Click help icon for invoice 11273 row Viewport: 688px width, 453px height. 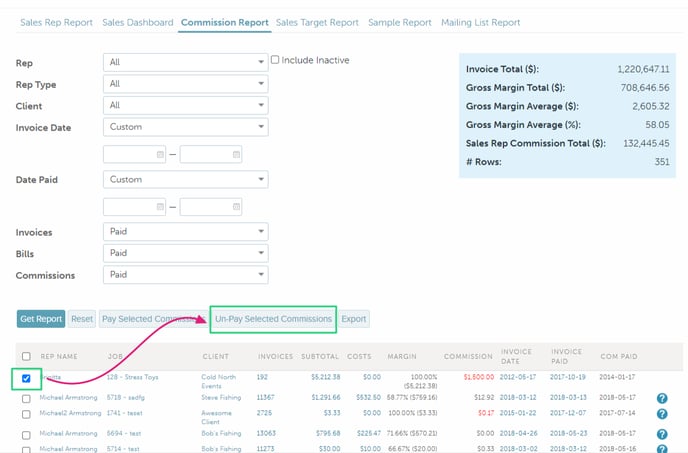click(x=661, y=449)
